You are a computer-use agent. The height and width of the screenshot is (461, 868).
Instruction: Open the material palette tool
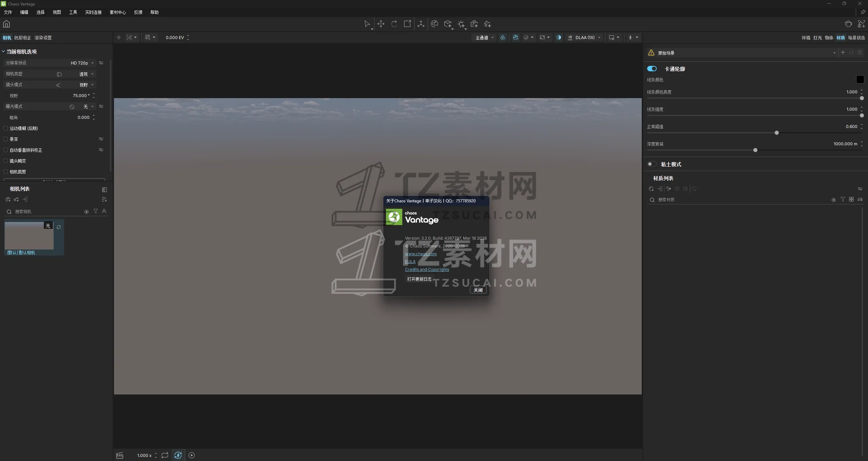[x=434, y=24]
